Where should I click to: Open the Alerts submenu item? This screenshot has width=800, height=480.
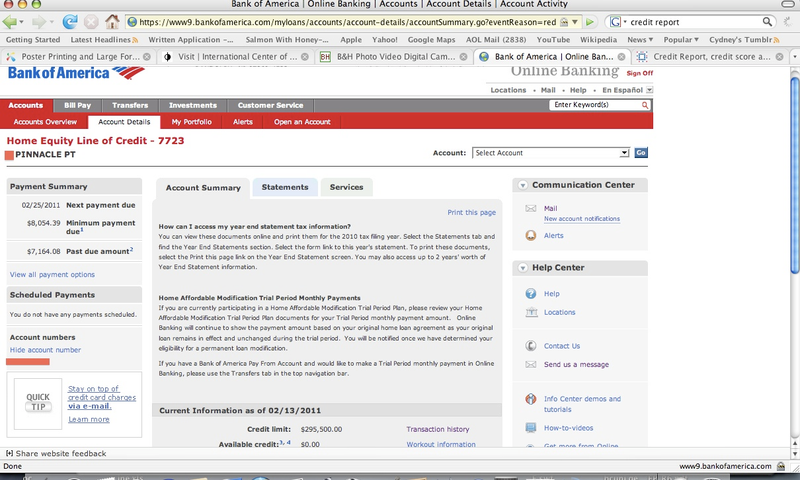tap(243, 122)
